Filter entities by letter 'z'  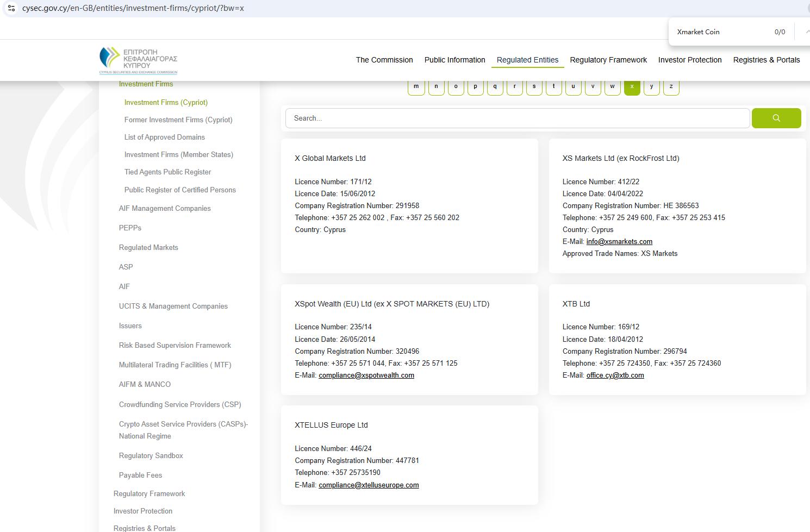(x=671, y=87)
